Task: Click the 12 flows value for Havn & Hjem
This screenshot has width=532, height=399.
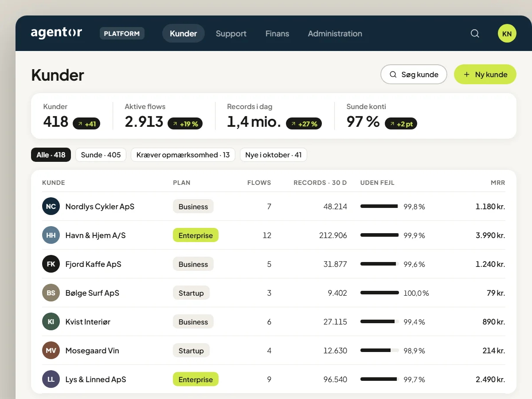Action: [x=267, y=235]
